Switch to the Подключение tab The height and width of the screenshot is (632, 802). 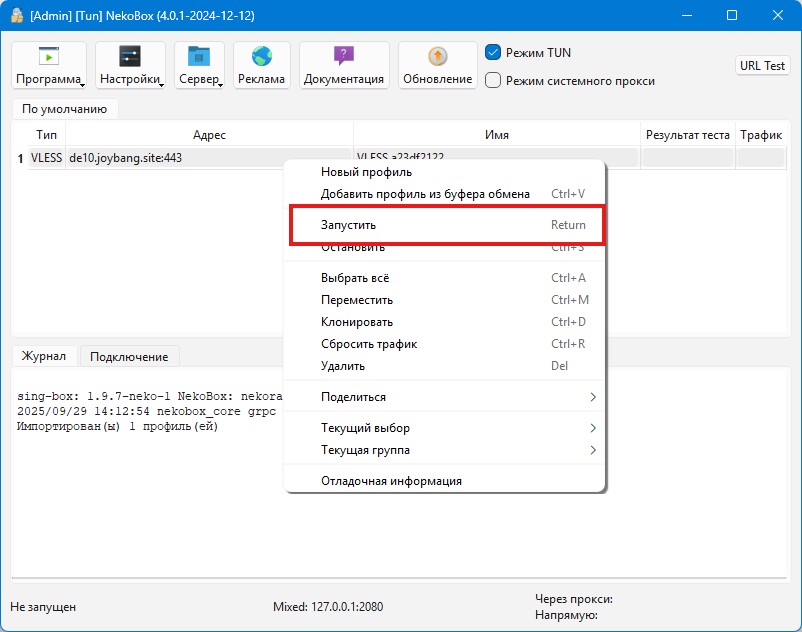point(129,356)
